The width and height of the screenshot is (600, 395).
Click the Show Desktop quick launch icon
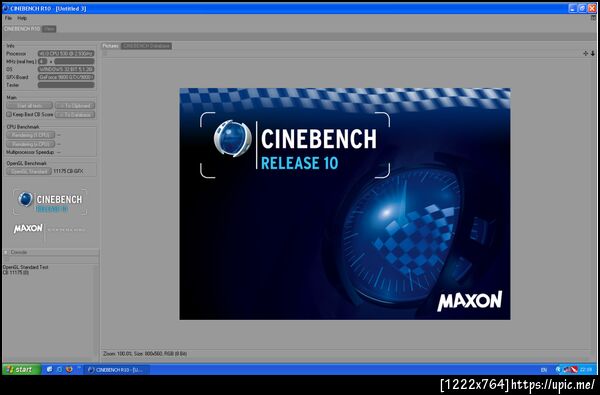49,369
